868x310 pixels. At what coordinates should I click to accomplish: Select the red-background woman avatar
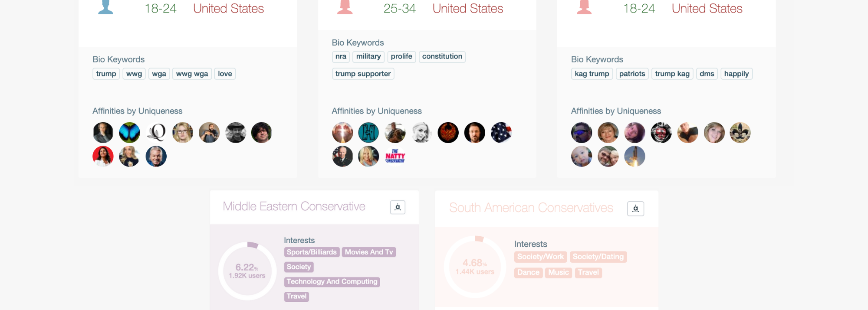tap(103, 157)
